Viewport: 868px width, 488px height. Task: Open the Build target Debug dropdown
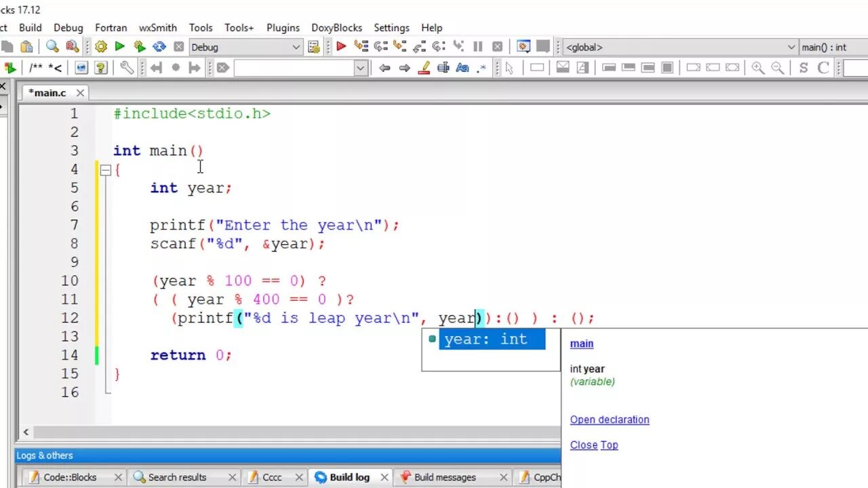tap(245, 47)
